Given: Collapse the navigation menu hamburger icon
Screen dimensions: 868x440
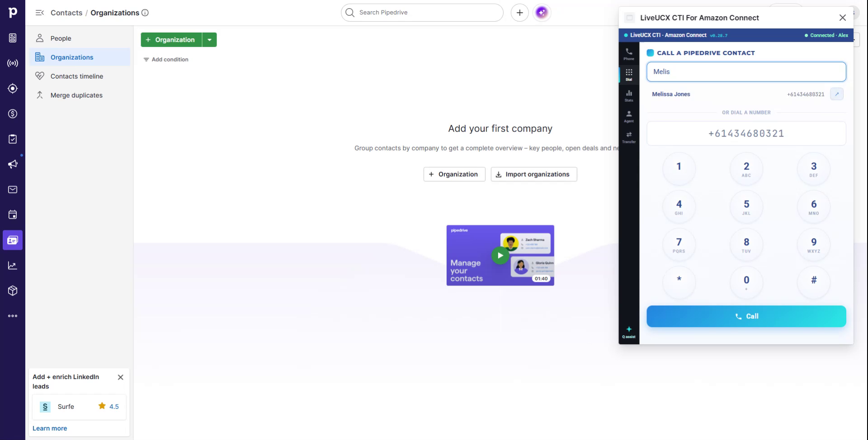Looking at the screenshot, I should 40,13.
